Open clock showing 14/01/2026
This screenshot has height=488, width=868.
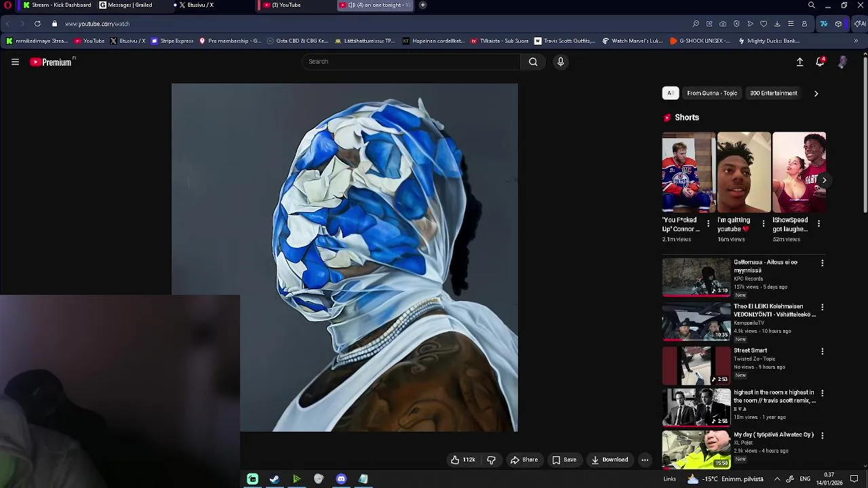[829, 479]
